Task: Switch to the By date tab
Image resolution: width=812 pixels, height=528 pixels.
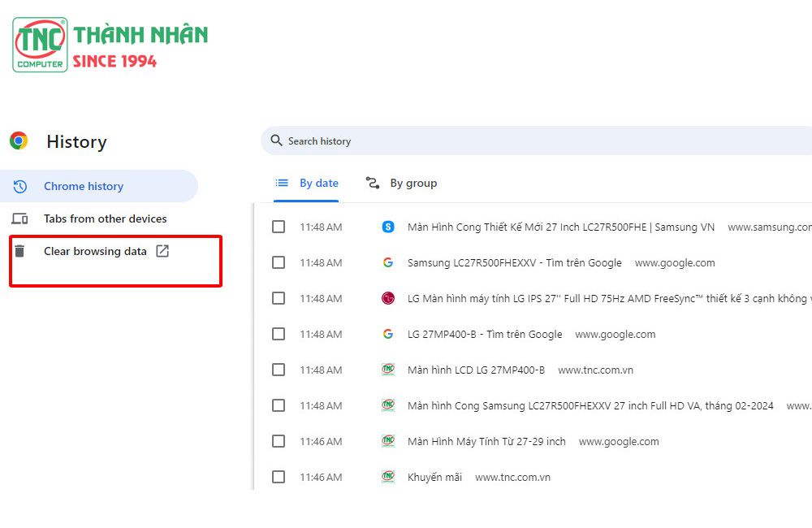Action: tap(307, 184)
